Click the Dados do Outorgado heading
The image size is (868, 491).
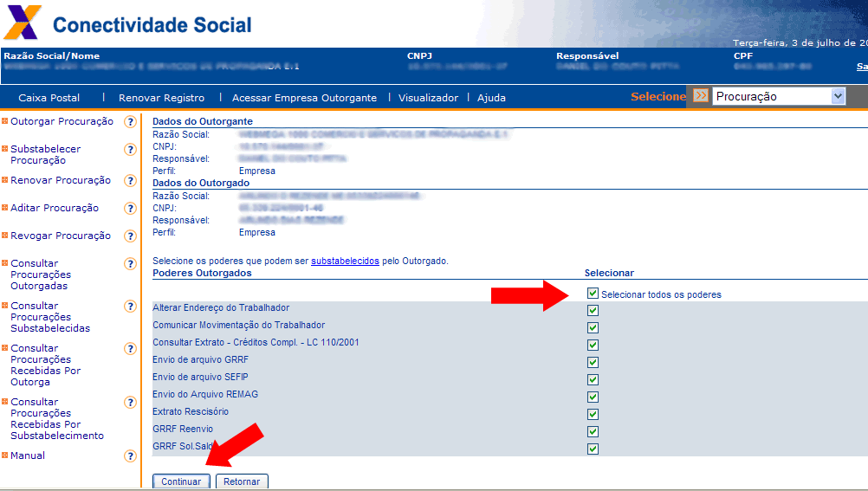tap(201, 183)
